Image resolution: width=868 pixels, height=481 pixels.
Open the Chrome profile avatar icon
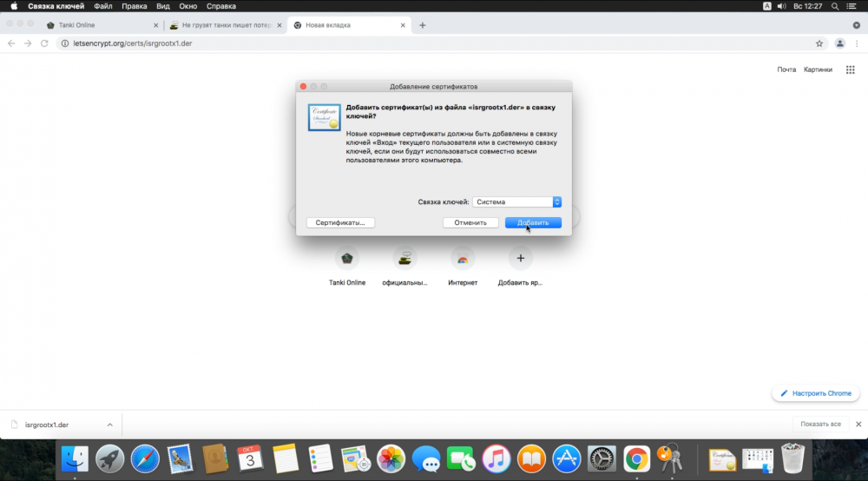[839, 43]
